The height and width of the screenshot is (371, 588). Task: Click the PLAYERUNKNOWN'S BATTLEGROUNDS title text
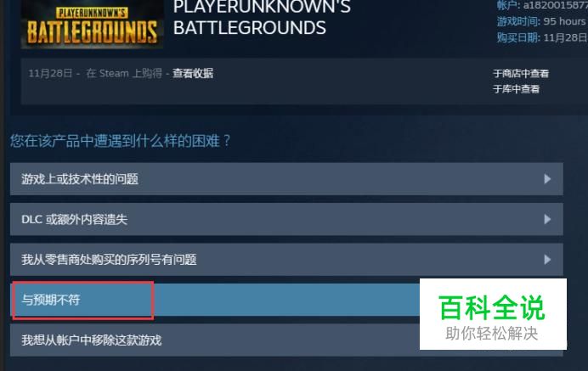pos(262,18)
